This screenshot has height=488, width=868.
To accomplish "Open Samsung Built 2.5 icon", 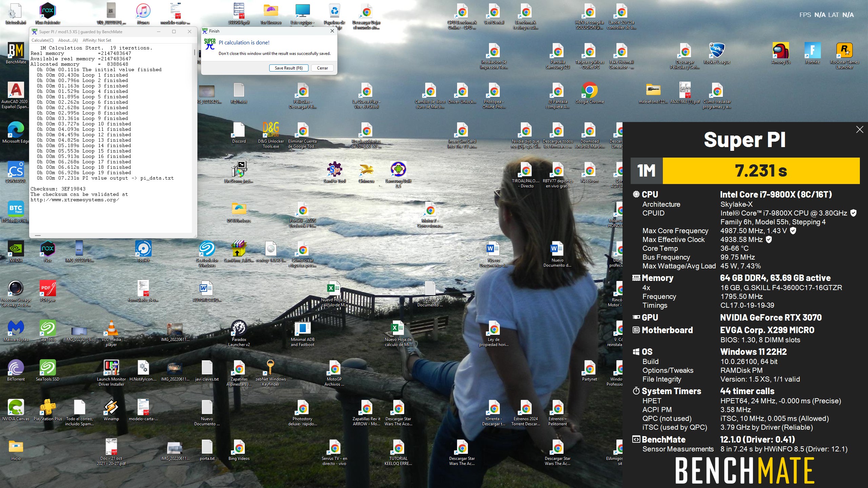I will coord(398,175).
